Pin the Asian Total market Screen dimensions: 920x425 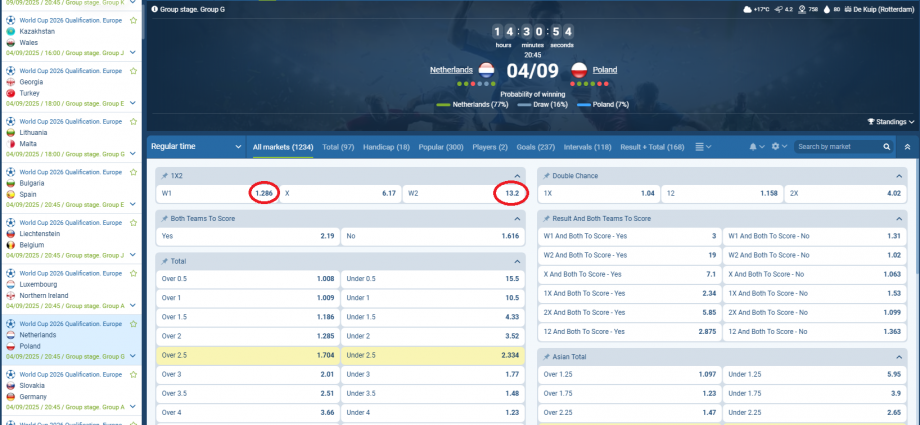pos(547,357)
